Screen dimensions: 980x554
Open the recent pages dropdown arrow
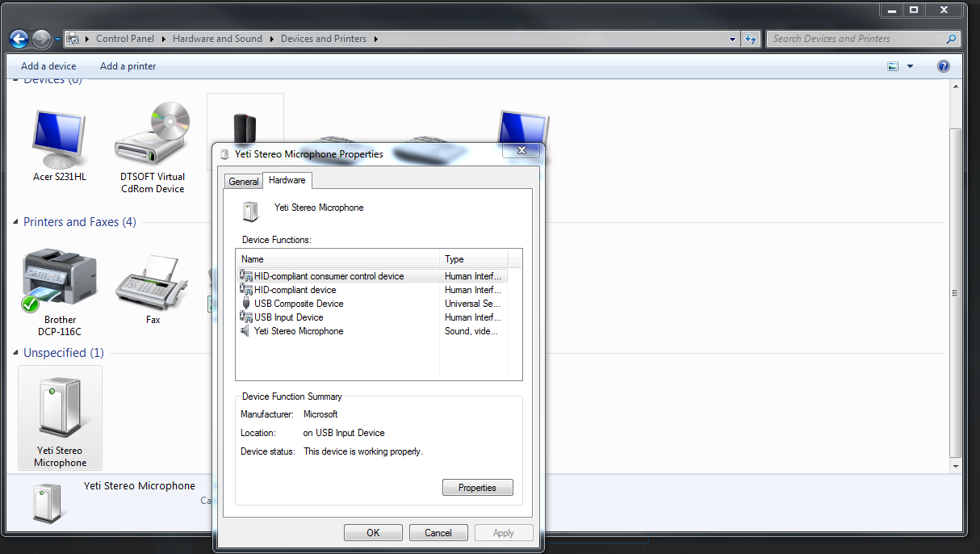tap(58, 39)
